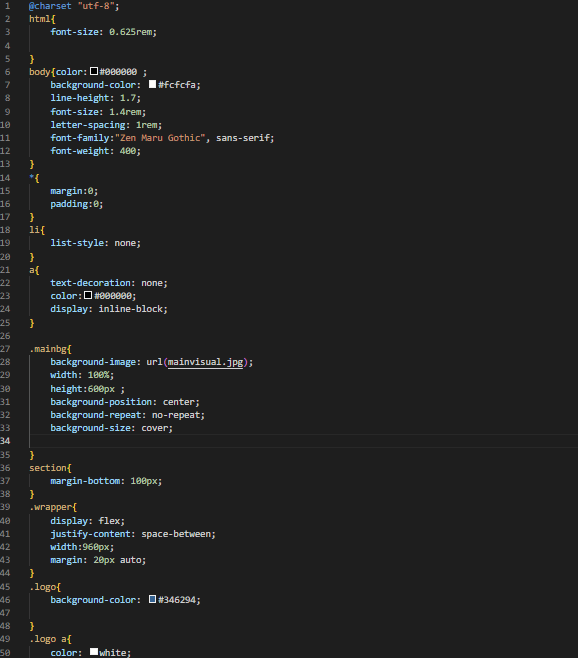Click the flex display value
578x658 pixels.
pos(109,521)
